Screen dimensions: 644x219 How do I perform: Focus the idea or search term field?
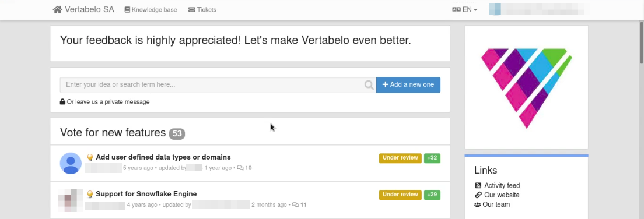click(212, 85)
